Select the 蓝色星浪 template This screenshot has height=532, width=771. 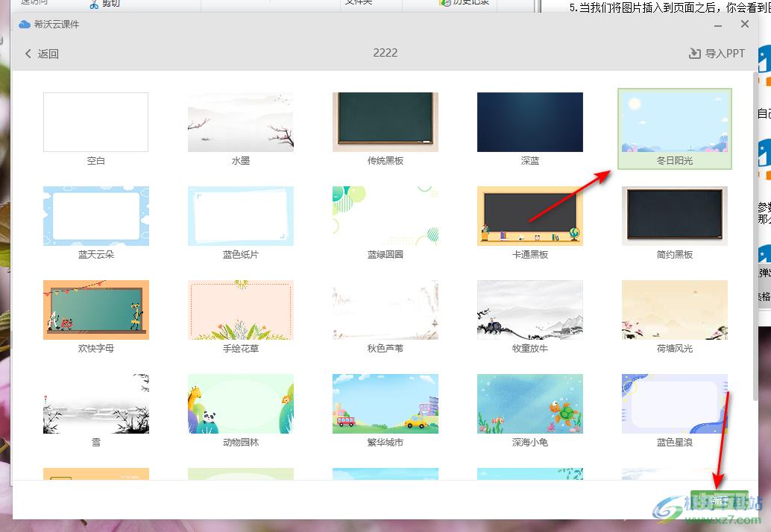[x=675, y=404]
